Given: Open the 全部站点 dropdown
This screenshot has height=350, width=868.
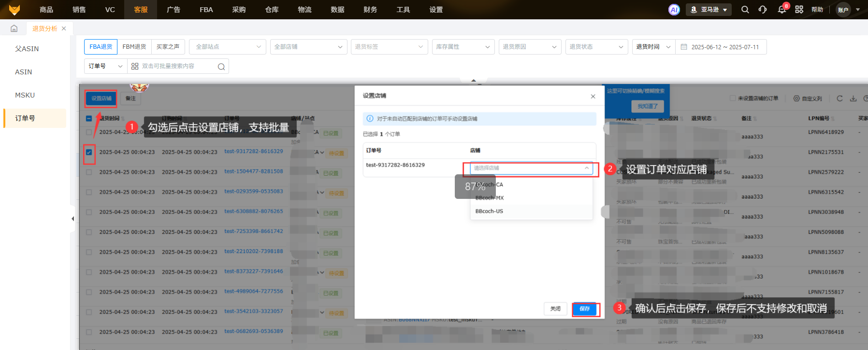Looking at the screenshot, I should (x=228, y=47).
